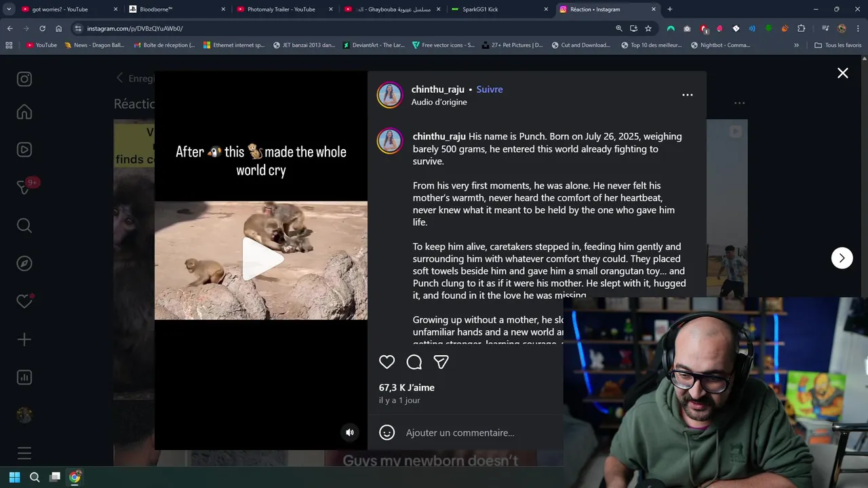The width and height of the screenshot is (868, 488).
Task: Open Reels in the Instagram sidebar
Action: [24, 150]
